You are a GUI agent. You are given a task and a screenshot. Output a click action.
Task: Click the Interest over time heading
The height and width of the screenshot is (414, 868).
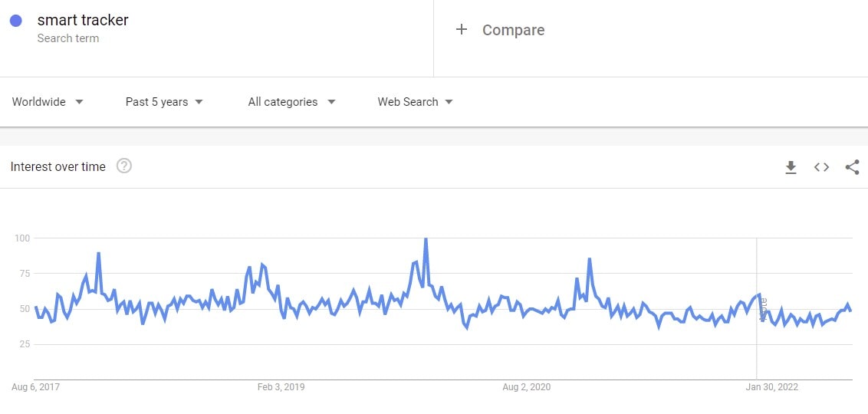tap(58, 166)
